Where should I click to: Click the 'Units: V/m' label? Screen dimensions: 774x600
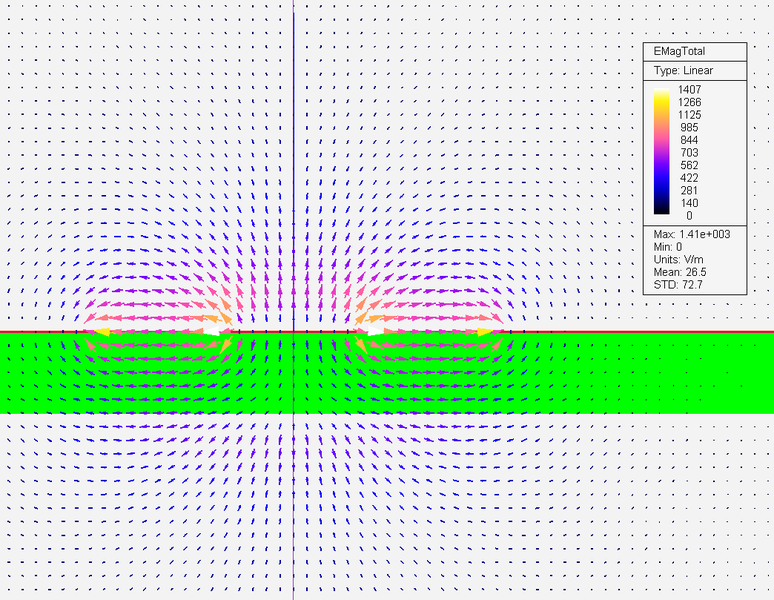678,260
